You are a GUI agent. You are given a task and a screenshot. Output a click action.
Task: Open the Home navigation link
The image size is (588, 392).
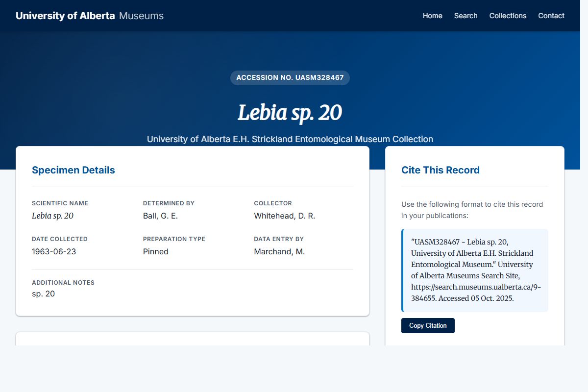(x=432, y=16)
